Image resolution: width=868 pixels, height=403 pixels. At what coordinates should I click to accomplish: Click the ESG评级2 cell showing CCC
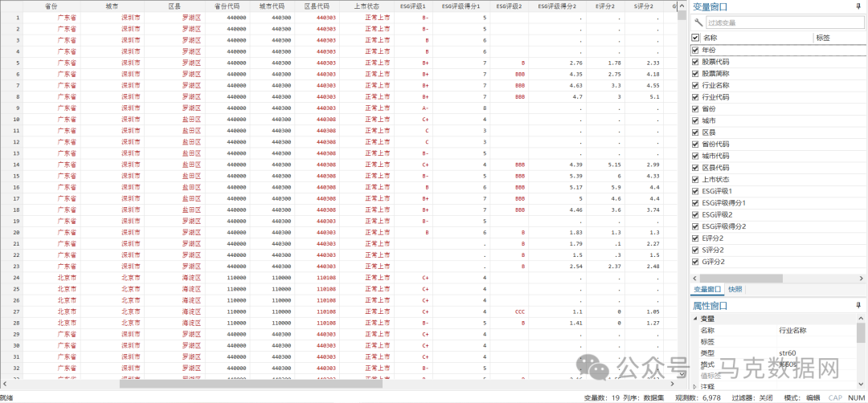(x=510, y=311)
